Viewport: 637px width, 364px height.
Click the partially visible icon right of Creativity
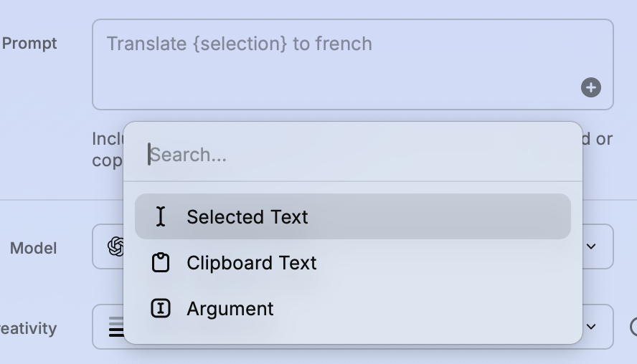click(x=633, y=327)
